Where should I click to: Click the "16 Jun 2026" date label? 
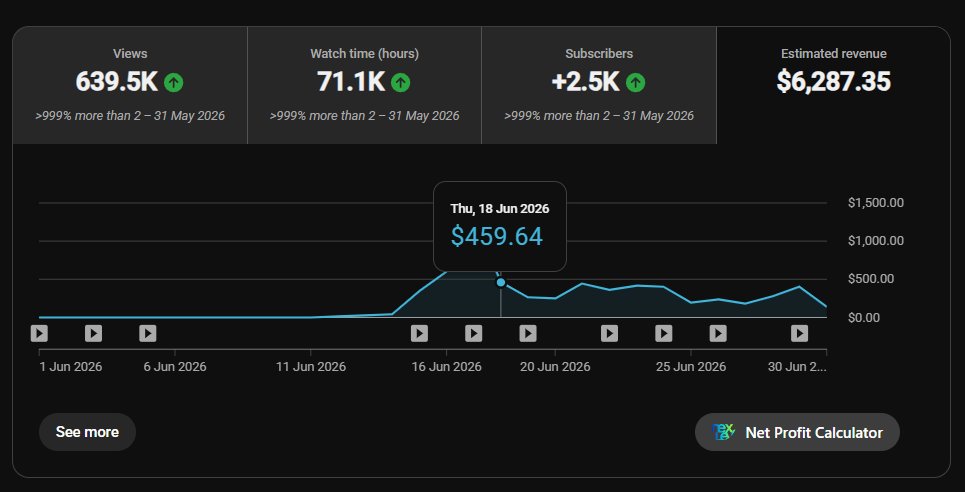446,367
